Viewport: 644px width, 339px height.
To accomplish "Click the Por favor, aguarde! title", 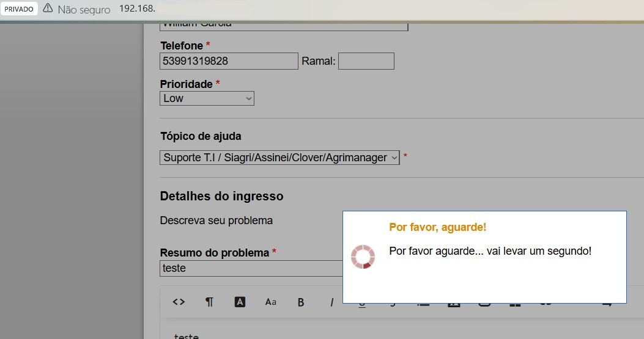I will pos(437,227).
